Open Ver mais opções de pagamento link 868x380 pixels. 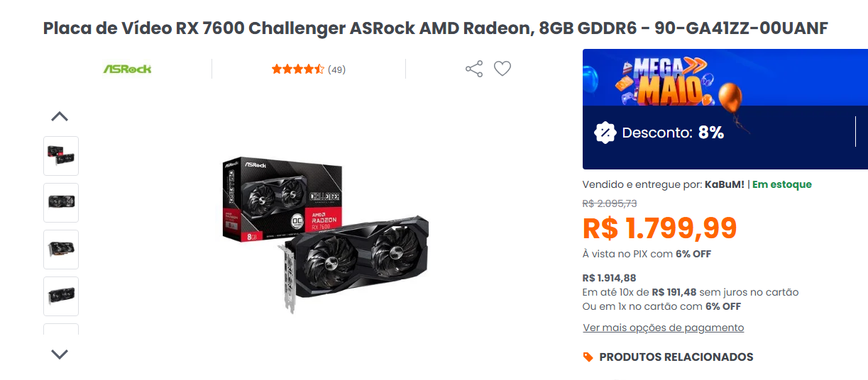pos(664,328)
